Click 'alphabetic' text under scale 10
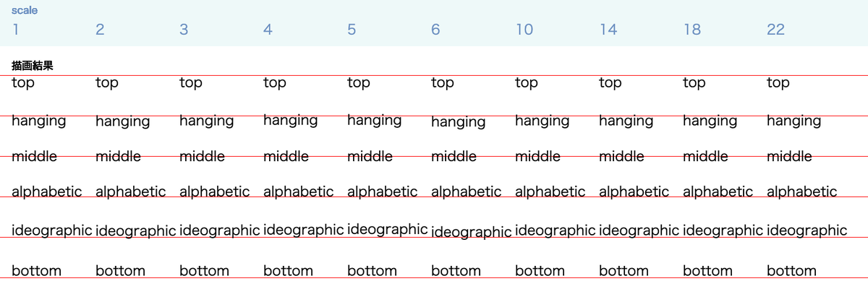The image size is (868, 289). point(550,191)
